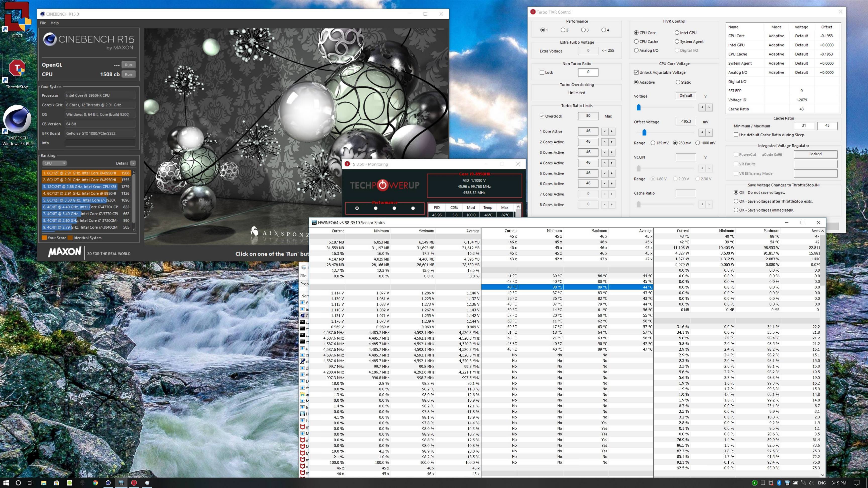Image resolution: width=868 pixels, height=488 pixels.
Task: Select the Static voltage mode
Action: point(683,82)
